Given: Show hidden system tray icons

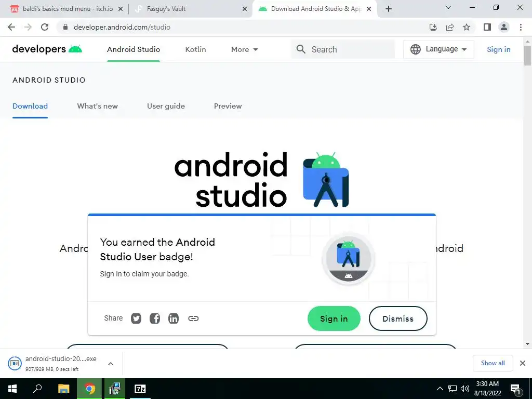Looking at the screenshot, I should [x=440, y=389].
